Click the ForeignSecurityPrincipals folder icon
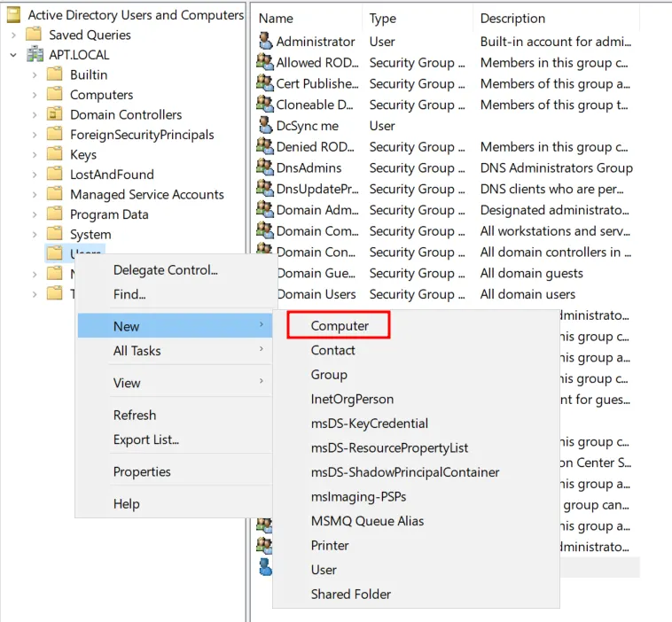Screen dimensions: 672x622 coord(54,135)
